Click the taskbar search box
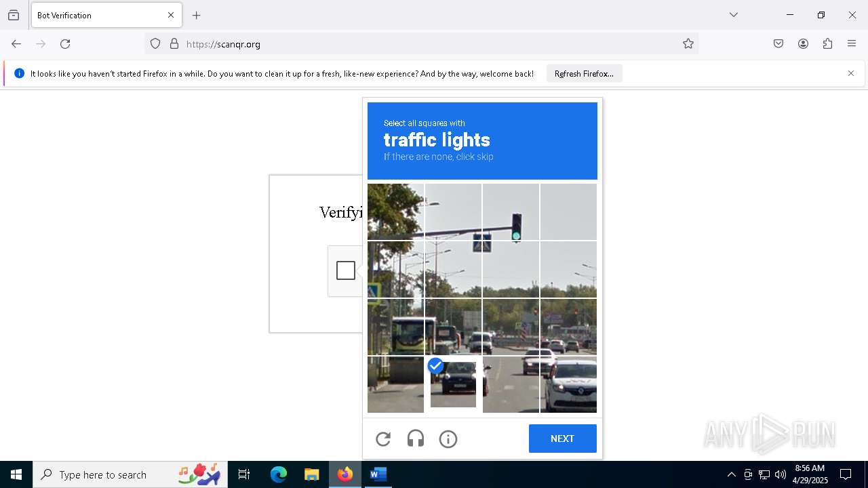 [x=132, y=474]
